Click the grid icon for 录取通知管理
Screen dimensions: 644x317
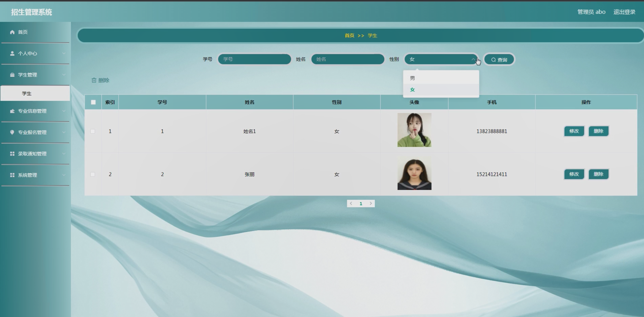[12, 154]
